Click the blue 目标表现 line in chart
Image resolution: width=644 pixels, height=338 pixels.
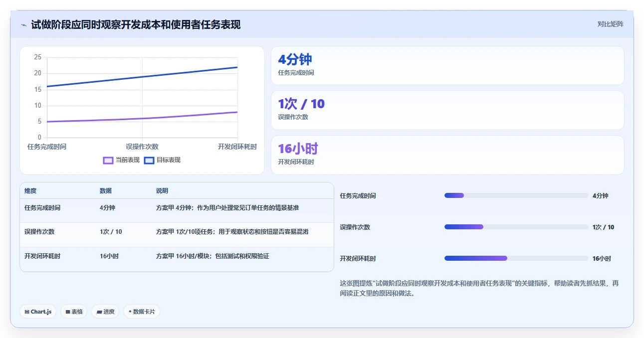[142, 77]
